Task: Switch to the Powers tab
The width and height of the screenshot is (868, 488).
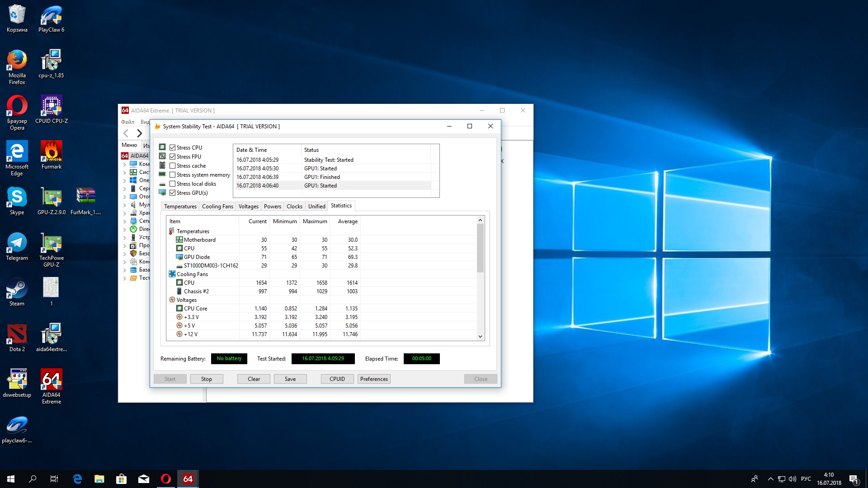Action: point(273,206)
